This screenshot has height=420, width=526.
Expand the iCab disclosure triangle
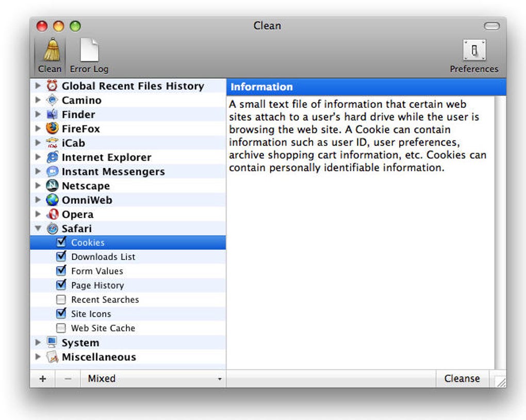click(x=38, y=143)
